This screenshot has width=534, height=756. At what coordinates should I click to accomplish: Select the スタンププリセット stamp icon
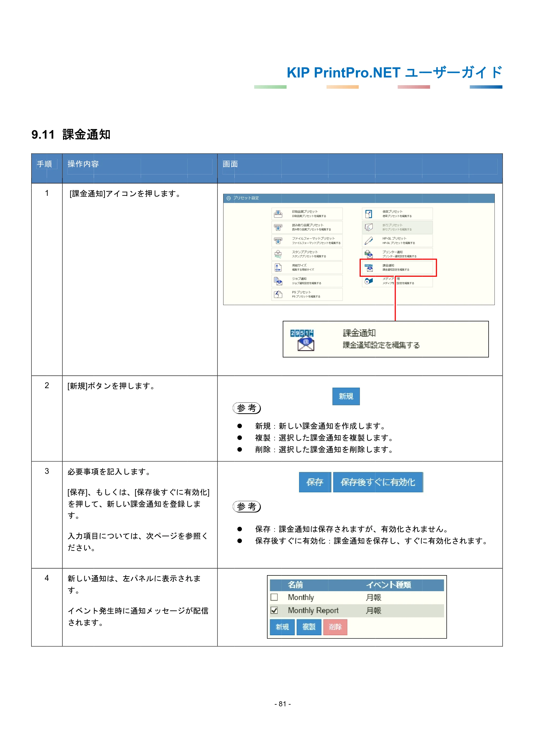278,254
